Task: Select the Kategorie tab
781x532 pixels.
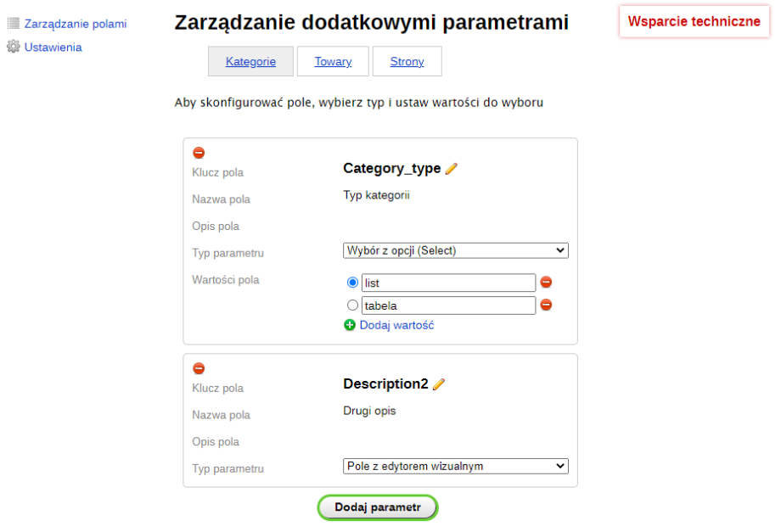Action: click(x=250, y=61)
